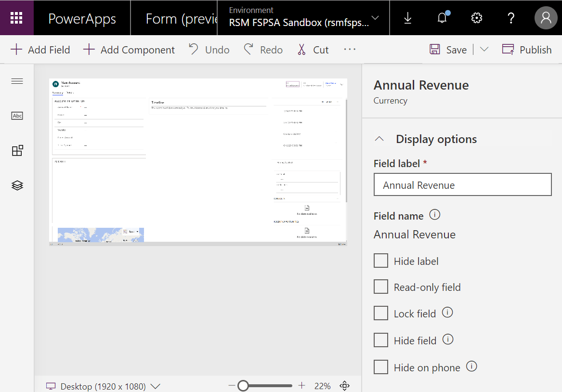Click Add Field in command bar
This screenshot has width=562, height=392.
click(40, 50)
